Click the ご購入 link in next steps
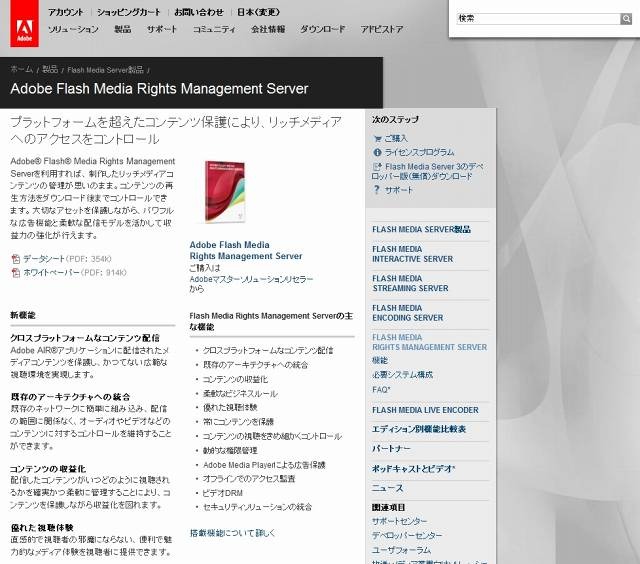 click(x=396, y=139)
